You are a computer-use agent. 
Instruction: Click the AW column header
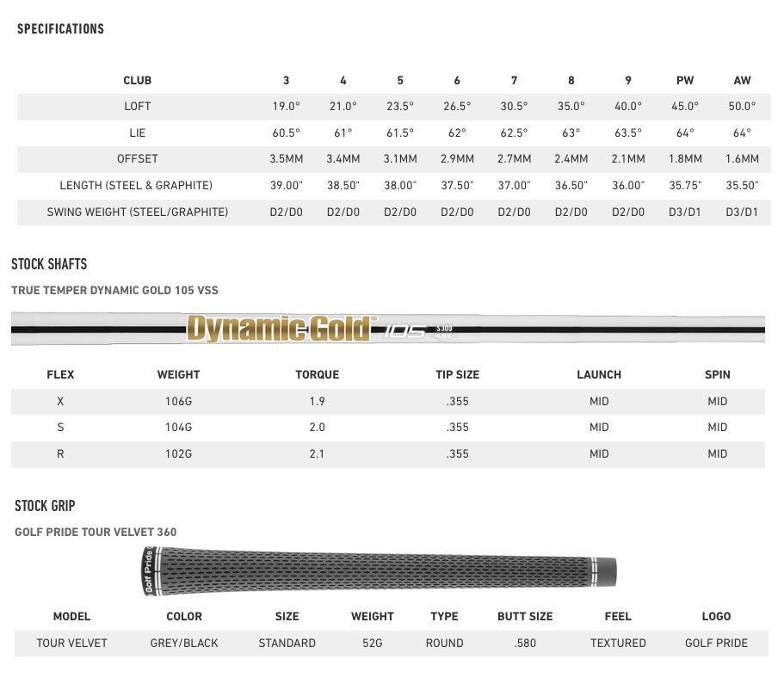click(x=742, y=81)
